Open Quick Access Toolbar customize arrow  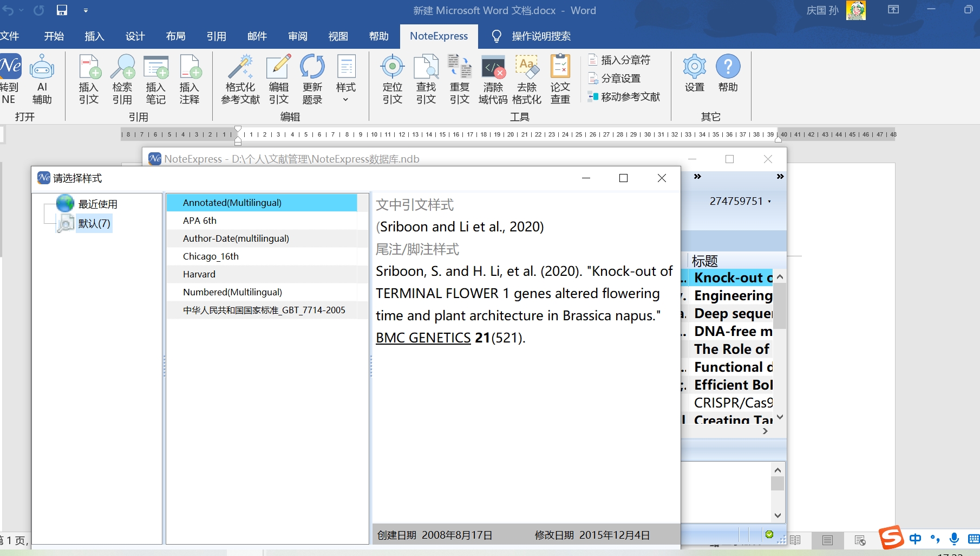86,10
